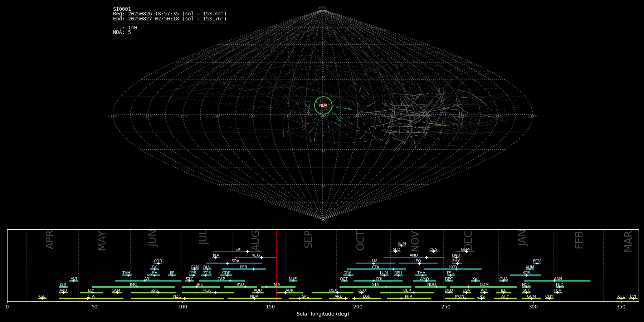Click the -90° latitude label below the map

click(323, 222)
